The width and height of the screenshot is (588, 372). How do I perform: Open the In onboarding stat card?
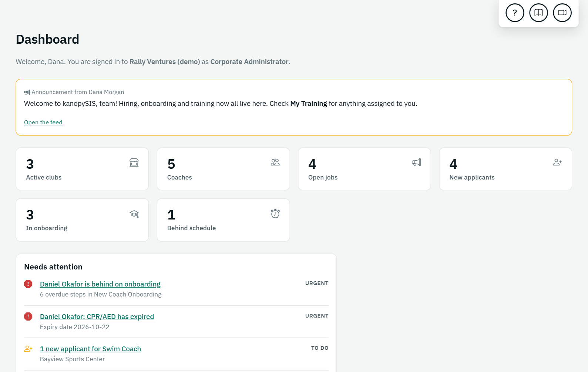[82, 220]
